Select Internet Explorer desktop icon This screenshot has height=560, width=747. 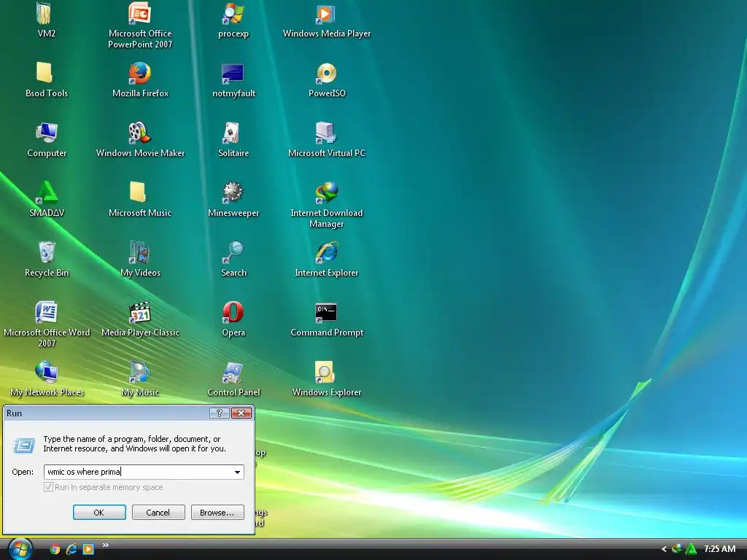click(x=326, y=252)
